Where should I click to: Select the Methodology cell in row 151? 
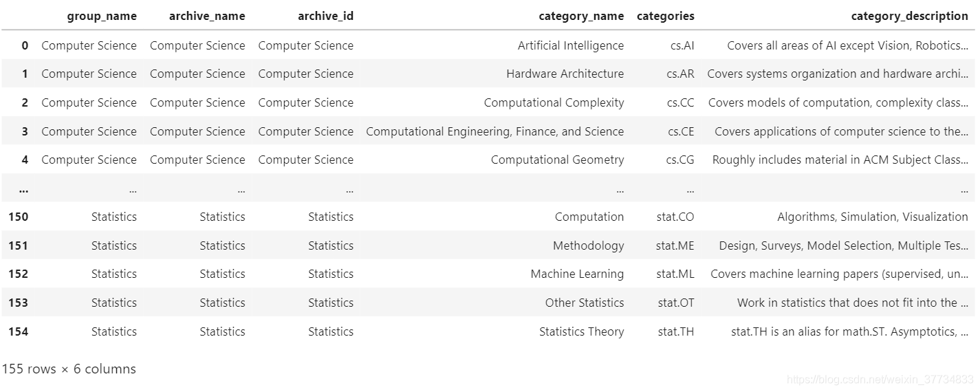click(589, 246)
